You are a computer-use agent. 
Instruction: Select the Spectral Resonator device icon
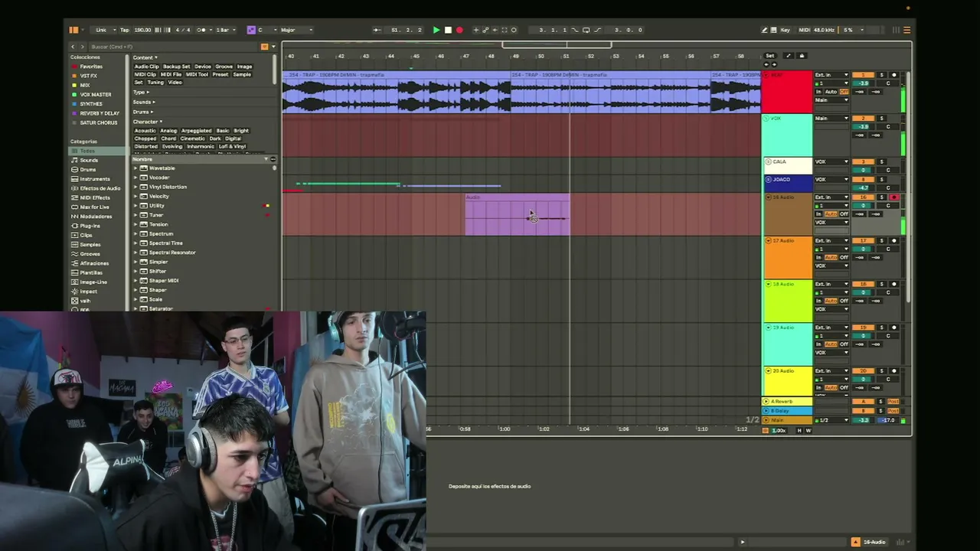[144, 253]
